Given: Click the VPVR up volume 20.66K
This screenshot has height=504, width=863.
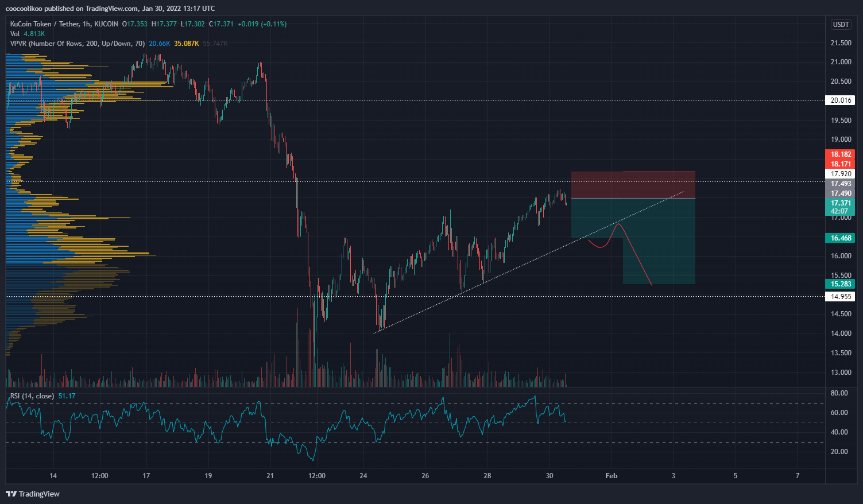Looking at the screenshot, I should (x=160, y=44).
